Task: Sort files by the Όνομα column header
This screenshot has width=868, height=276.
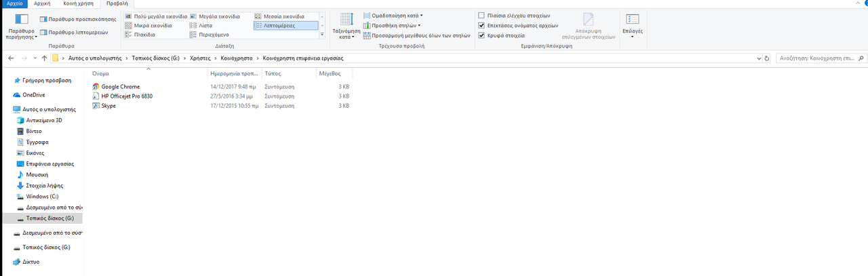Action: click(x=148, y=73)
